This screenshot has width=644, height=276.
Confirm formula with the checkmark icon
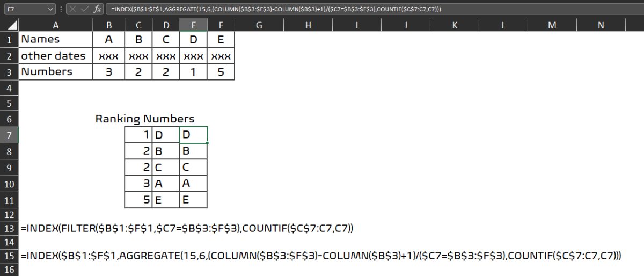pos(85,9)
